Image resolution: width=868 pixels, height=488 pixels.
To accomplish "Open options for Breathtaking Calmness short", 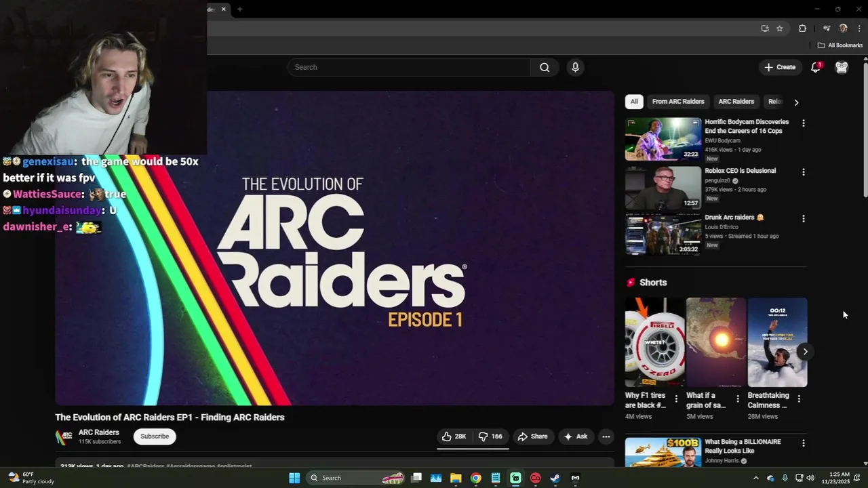I will (x=799, y=399).
